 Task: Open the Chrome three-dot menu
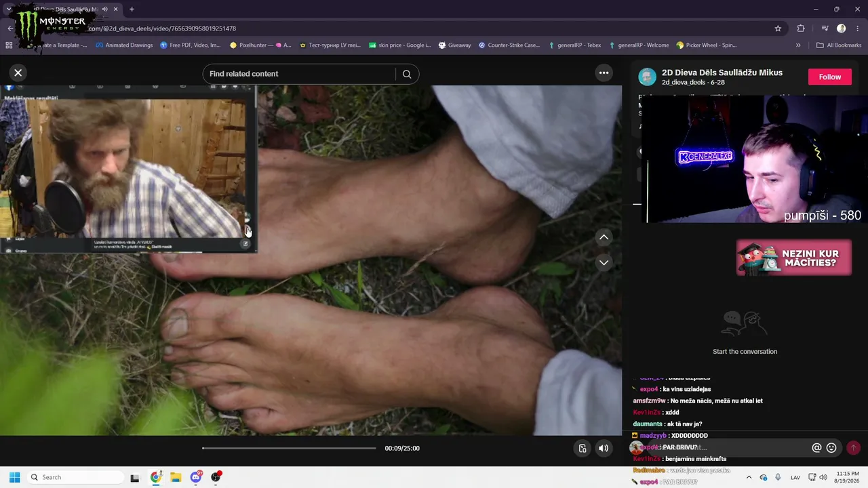[857, 28]
